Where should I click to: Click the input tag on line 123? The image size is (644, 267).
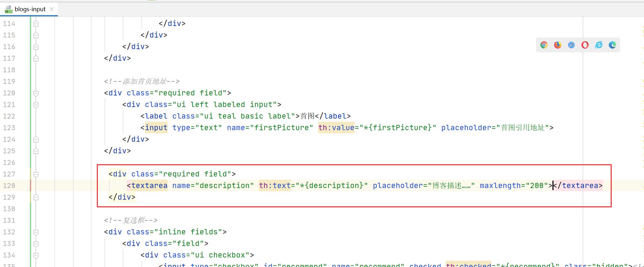(x=156, y=128)
